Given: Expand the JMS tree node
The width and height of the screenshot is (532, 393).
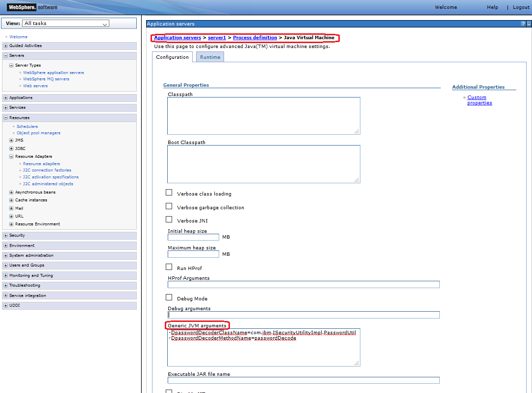Looking at the screenshot, I should (11, 141).
